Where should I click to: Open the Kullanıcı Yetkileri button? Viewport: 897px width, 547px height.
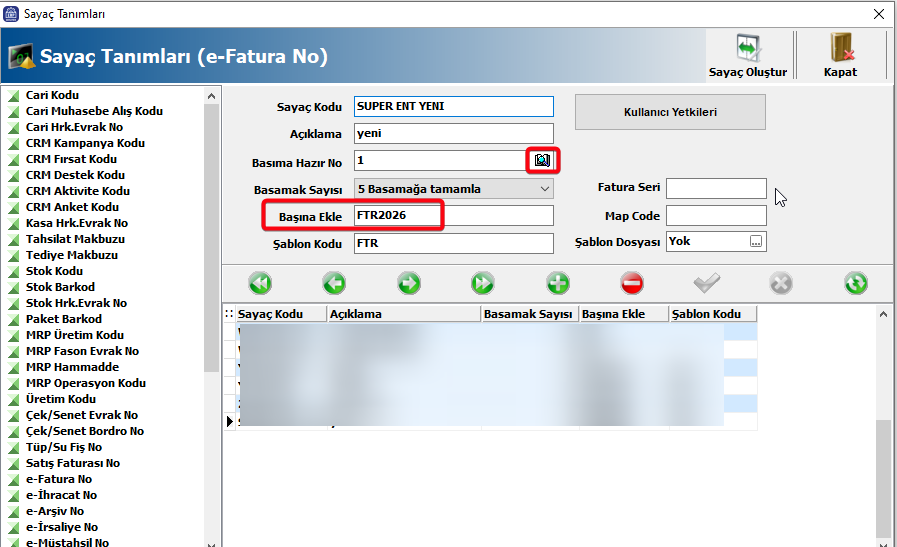pos(670,112)
